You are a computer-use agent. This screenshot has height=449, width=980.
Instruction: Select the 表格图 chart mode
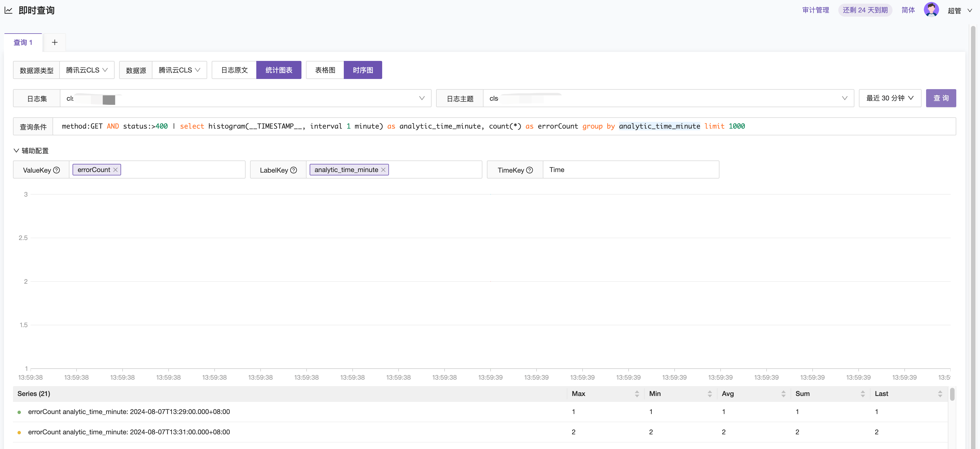pyautogui.click(x=325, y=70)
